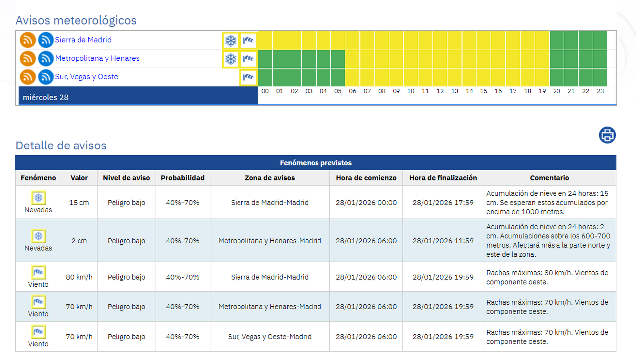Click the 'miércoles 28' date bar

138,96
